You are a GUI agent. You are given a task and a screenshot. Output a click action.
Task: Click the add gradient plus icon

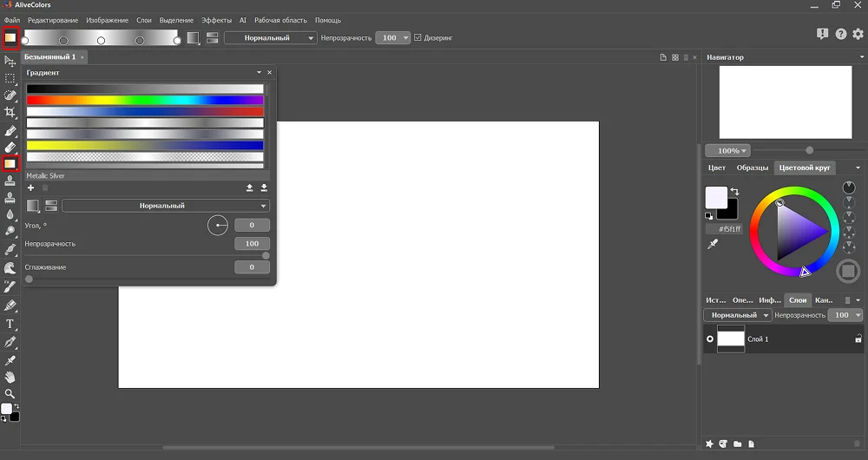(x=30, y=188)
